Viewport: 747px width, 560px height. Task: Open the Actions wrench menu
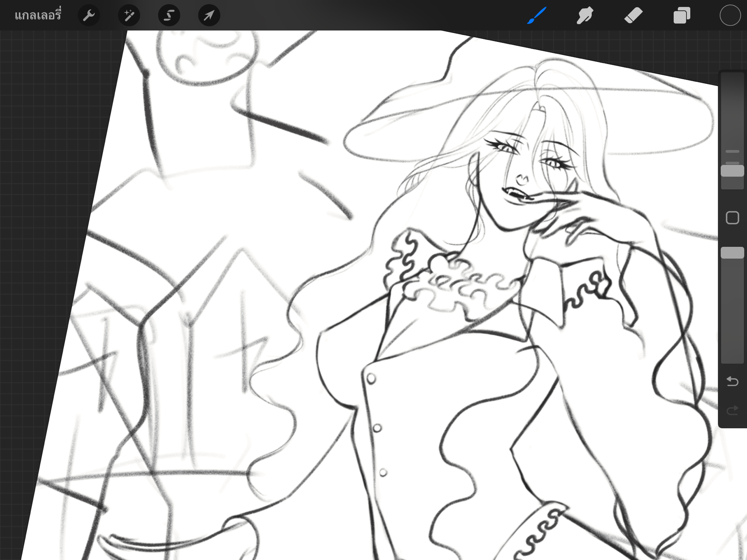[89, 16]
